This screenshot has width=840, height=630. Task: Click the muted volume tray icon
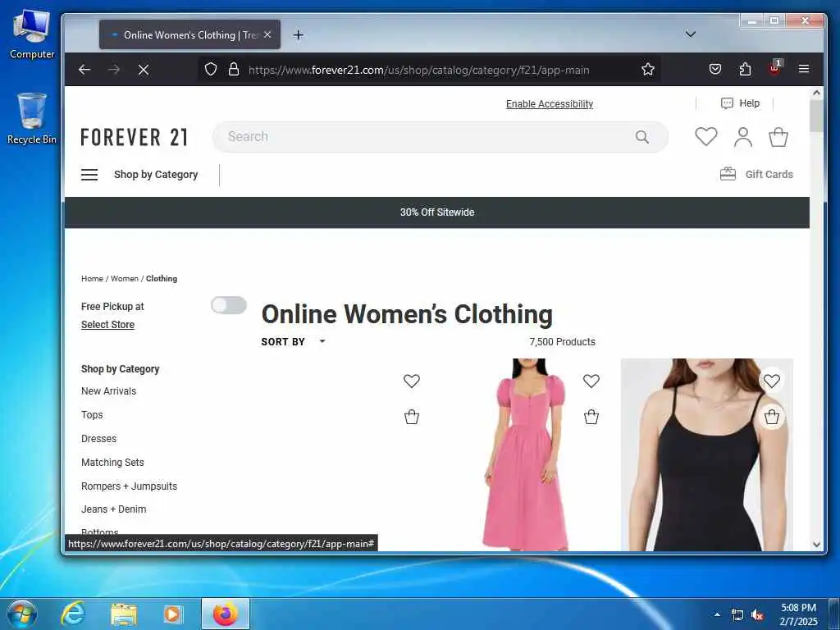[757, 615]
